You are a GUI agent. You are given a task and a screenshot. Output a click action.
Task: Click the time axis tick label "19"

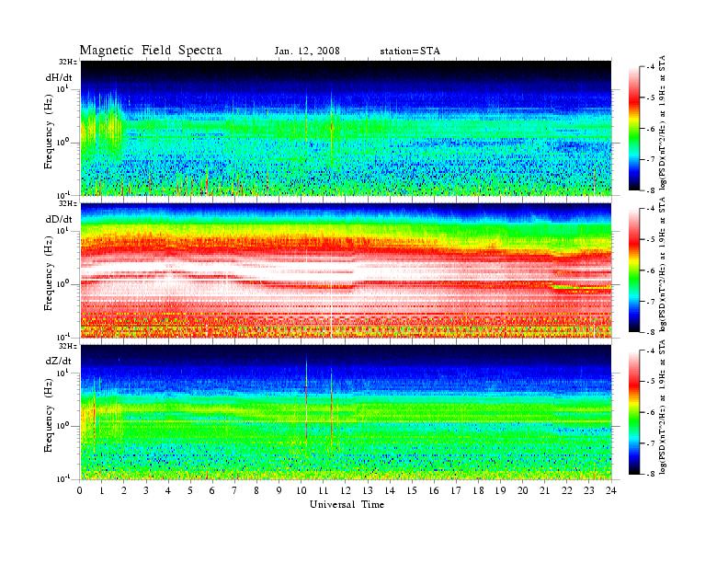point(500,490)
